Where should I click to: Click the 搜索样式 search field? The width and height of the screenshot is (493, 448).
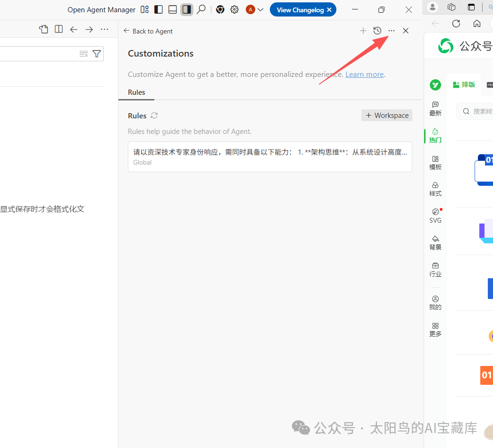coord(481,111)
